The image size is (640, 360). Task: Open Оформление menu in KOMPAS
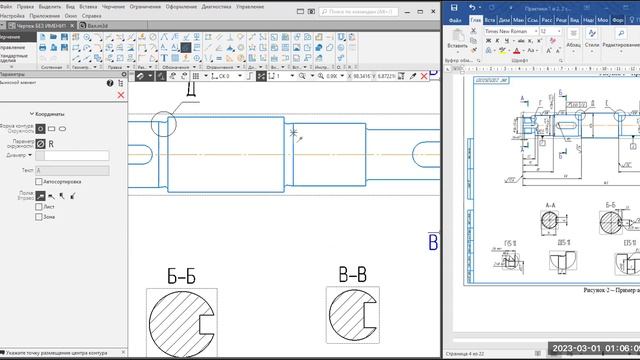[181, 7]
